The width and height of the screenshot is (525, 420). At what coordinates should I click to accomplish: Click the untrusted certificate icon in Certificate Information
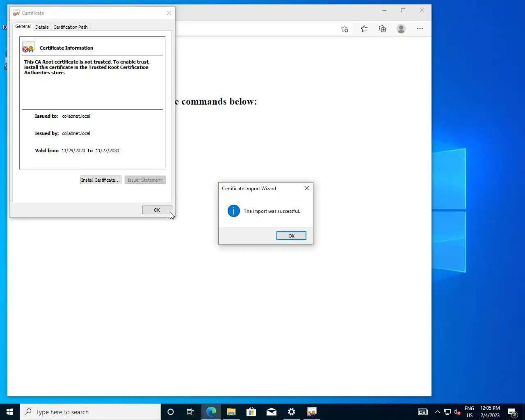click(x=28, y=47)
